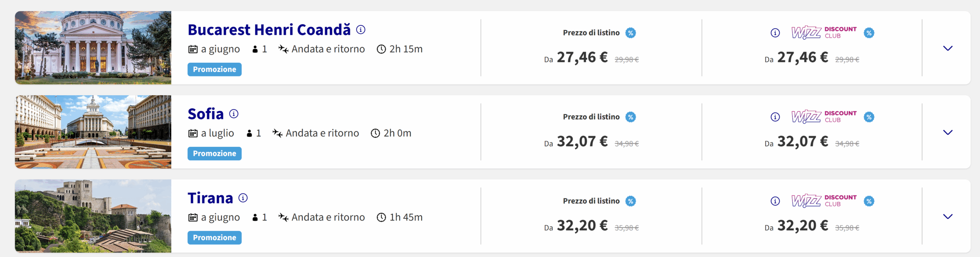This screenshot has width=980, height=257.
Task: Click info icon beside Tirana title
Action: (243, 198)
